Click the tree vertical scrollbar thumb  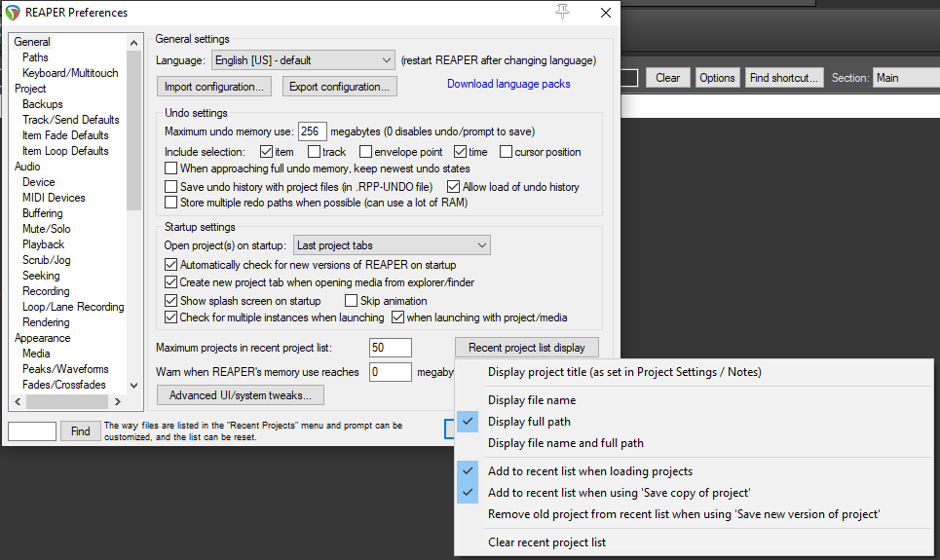click(133, 131)
